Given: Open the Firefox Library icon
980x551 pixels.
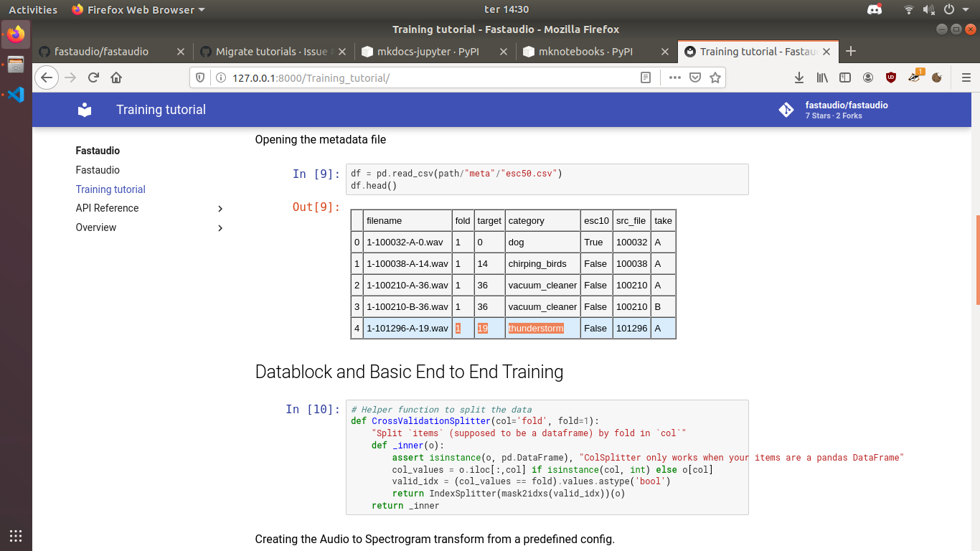Looking at the screenshot, I should [x=822, y=77].
